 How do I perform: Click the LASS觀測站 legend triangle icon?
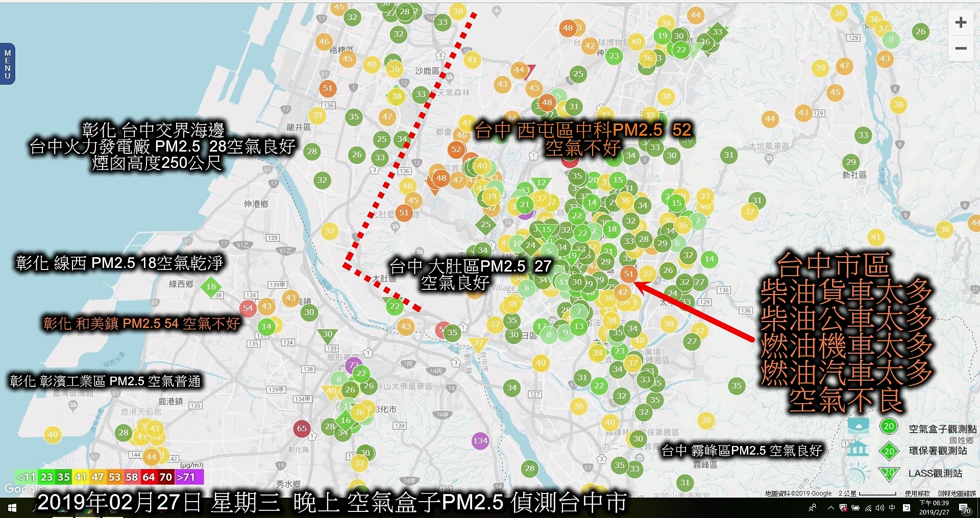tap(889, 473)
